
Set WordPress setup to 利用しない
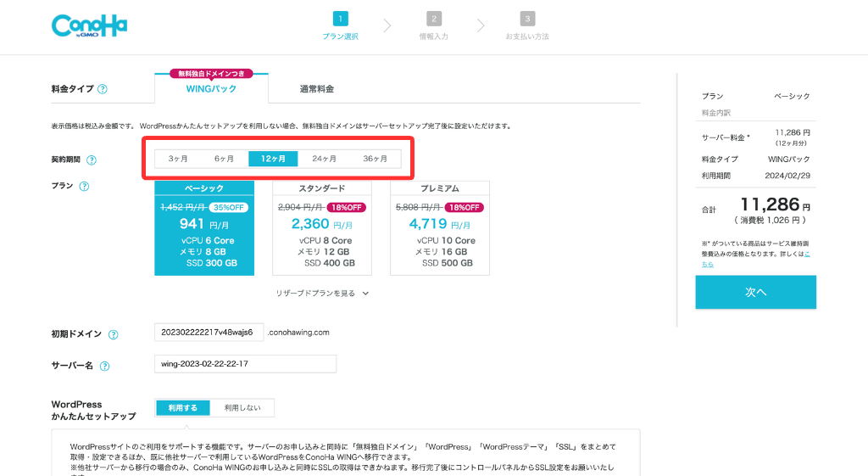(x=242, y=408)
